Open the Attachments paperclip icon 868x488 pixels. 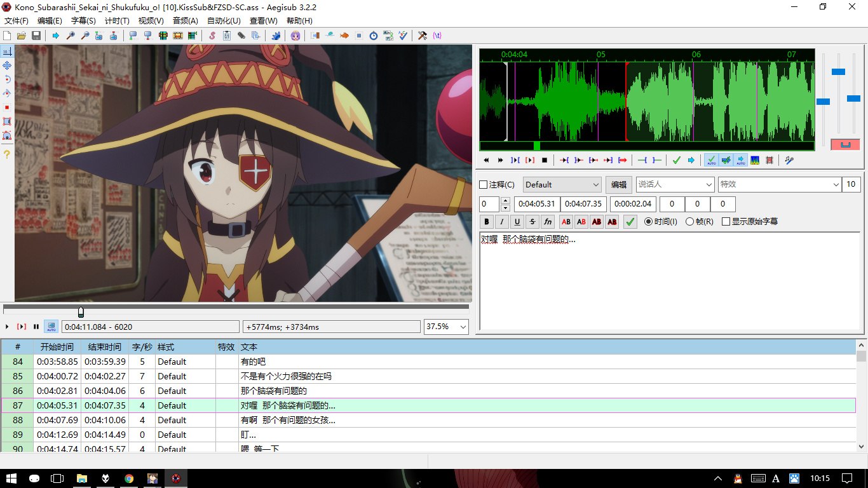click(x=241, y=36)
